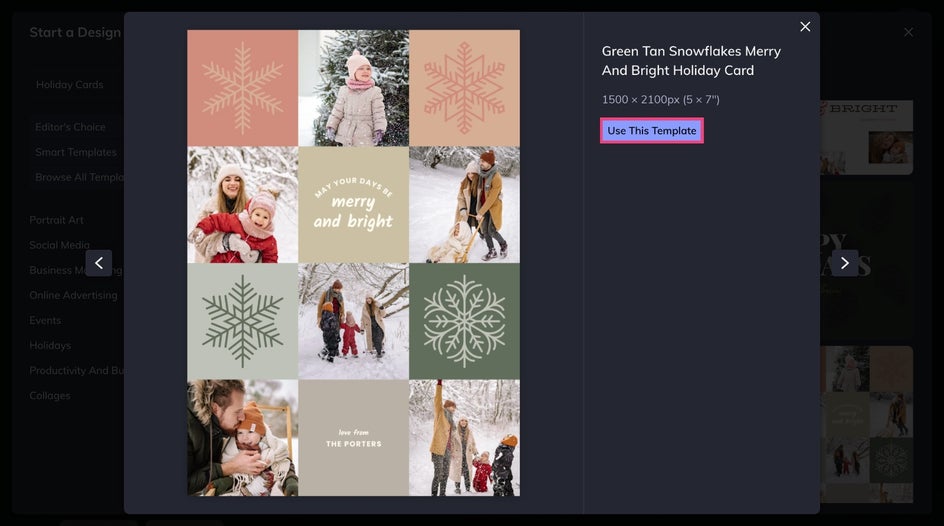
Task: Click the template title Green Tan Snowflakes
Action: point(691,61)
